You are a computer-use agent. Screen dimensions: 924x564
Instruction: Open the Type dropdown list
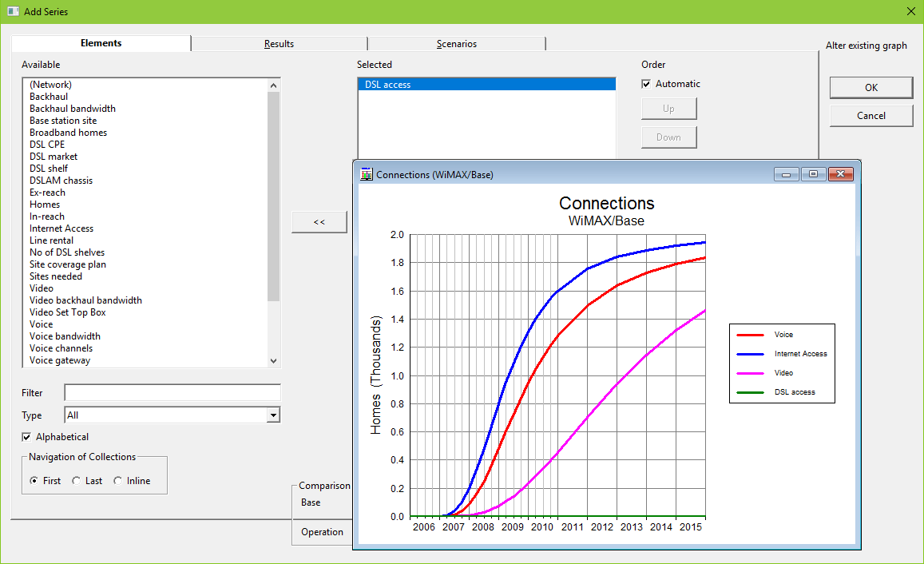273,415
